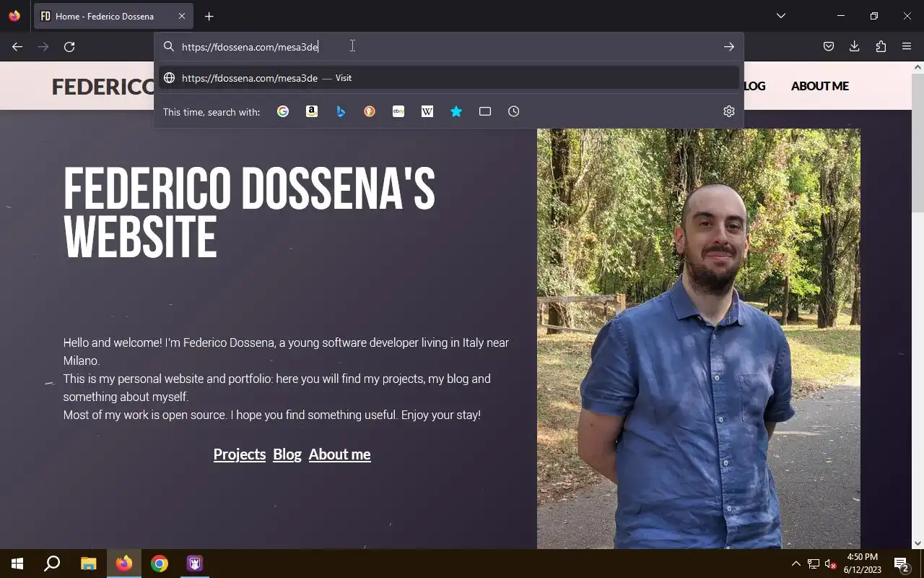Open the Extensions puzzle icon

point(881,47)
